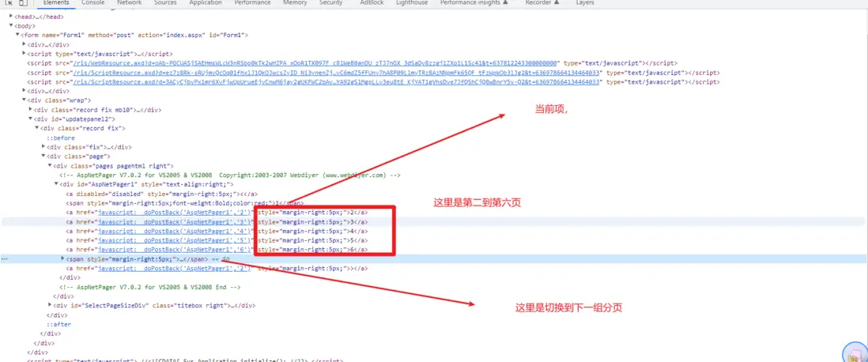Collapse the updatepanel2 div node

[x=31, y=119]
